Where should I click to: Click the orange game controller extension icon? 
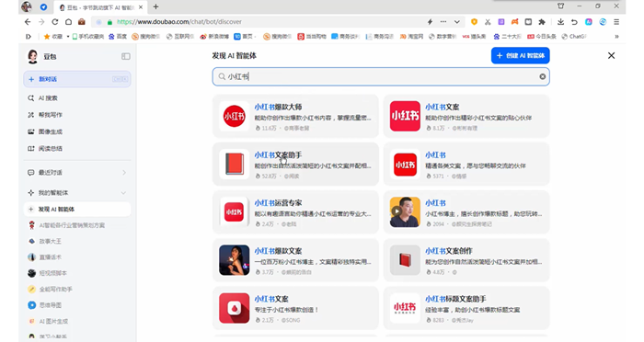pos(514,22)
